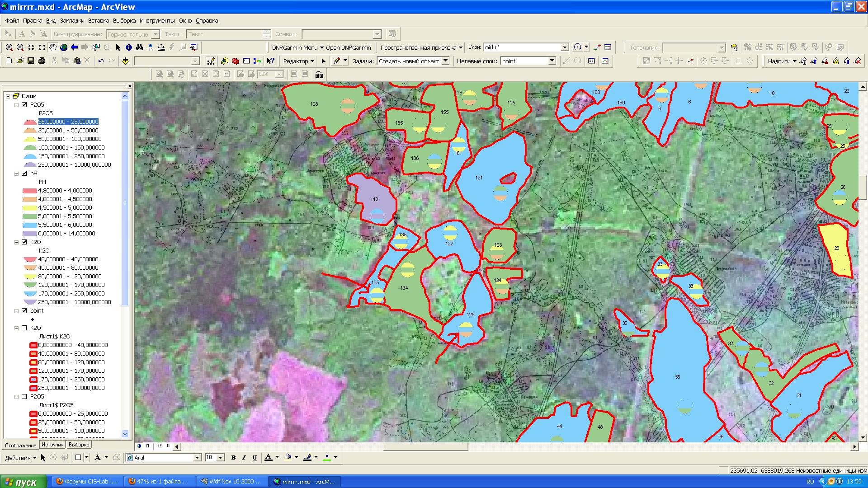Viewport: 868px width, 488px height.
Task: Open editor Attributes window
Action: click(591, 61)
